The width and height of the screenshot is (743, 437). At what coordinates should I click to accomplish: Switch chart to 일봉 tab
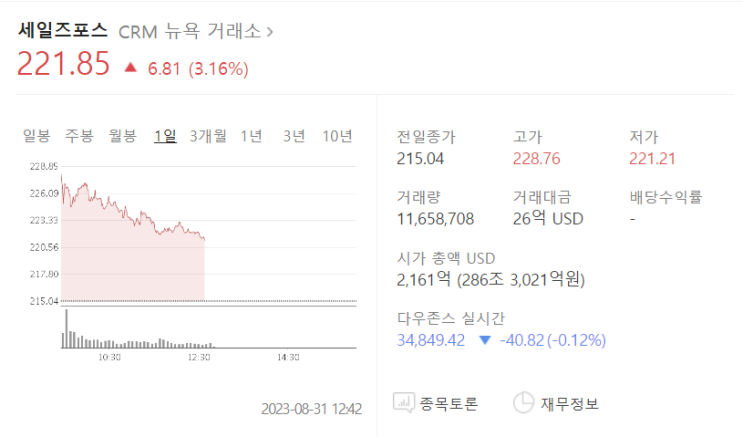pyautogui.click(x=37, y=136)
